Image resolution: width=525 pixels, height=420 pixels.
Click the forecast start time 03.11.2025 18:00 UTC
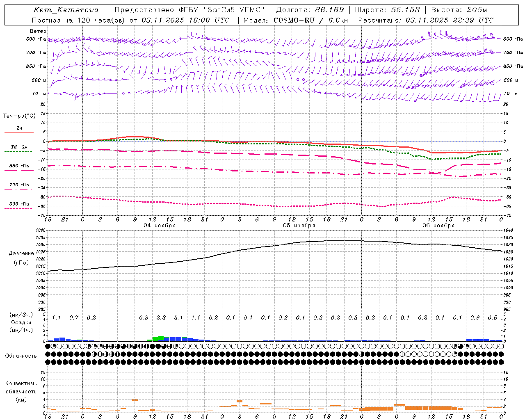click(185, 20)
